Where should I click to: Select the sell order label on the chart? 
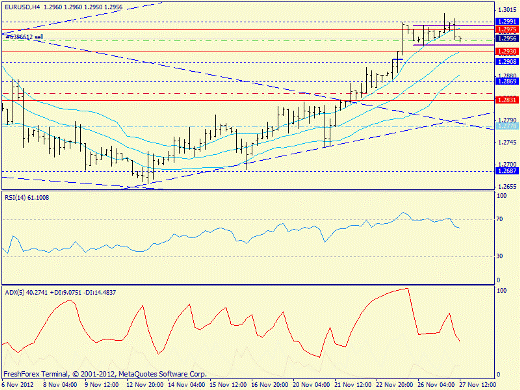coord(24,37)
